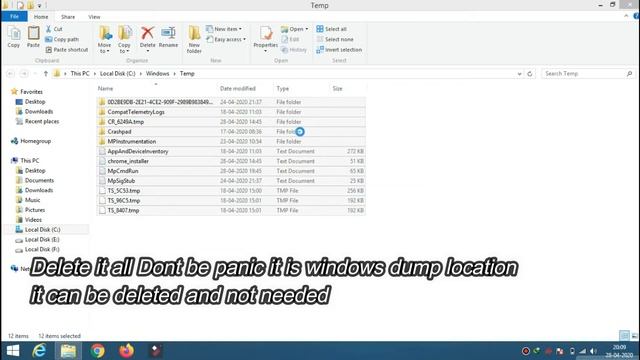Click Local Disk (C:) in address bar

118,73
